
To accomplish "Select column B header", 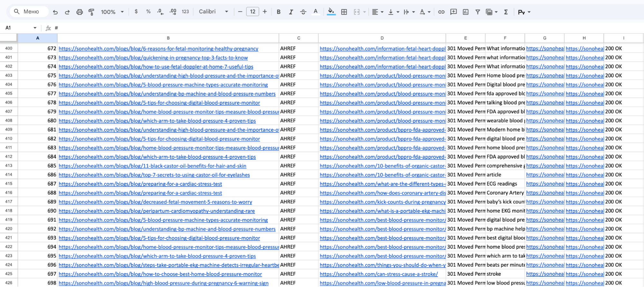I will coord(168,38).
